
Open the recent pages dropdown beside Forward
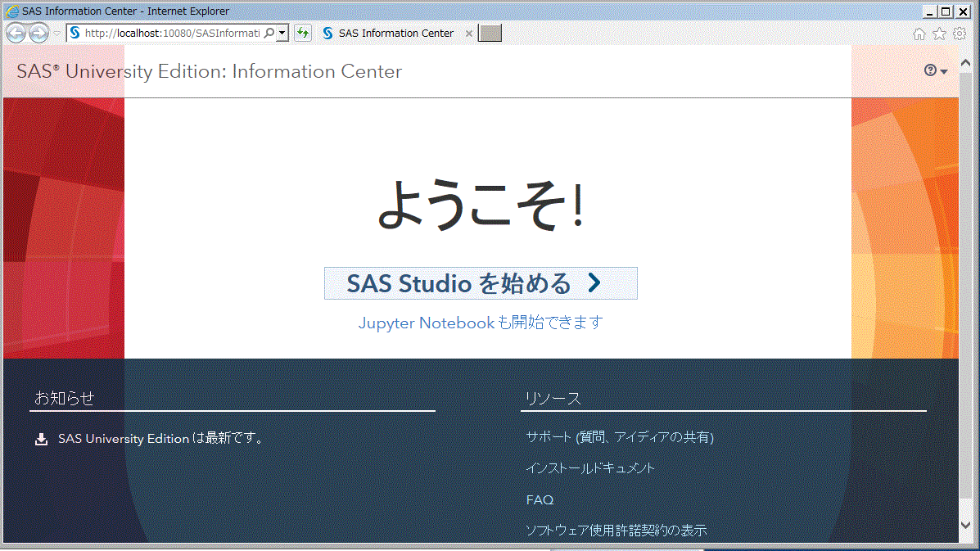click(56, 33)
